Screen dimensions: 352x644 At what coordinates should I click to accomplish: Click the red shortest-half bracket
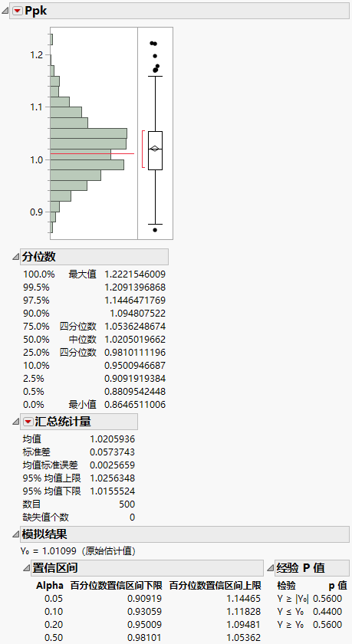pyautogui.click(x=143, y=149)
